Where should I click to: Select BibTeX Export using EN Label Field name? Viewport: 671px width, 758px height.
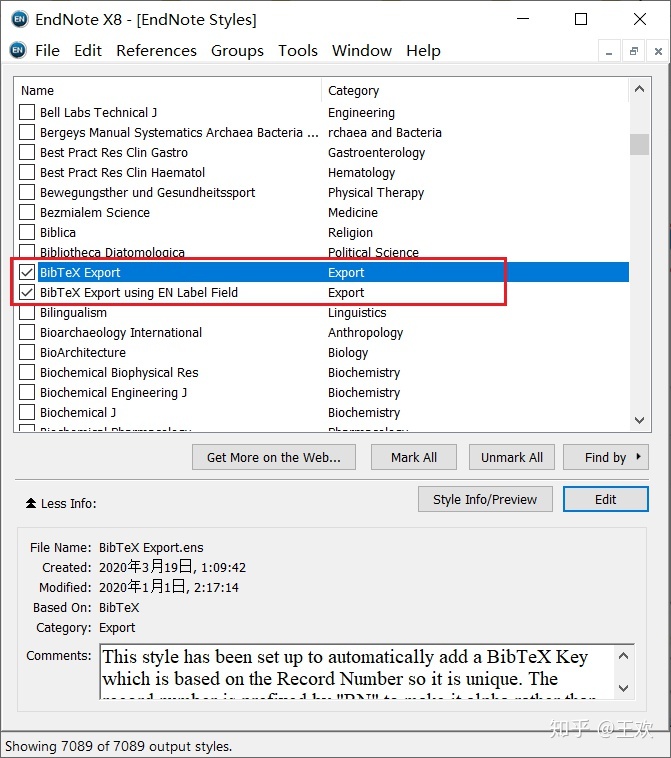(139, 292)
